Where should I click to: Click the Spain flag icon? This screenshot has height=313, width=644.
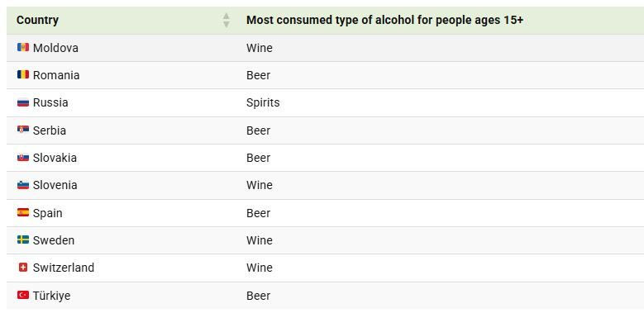coord(23,212)
